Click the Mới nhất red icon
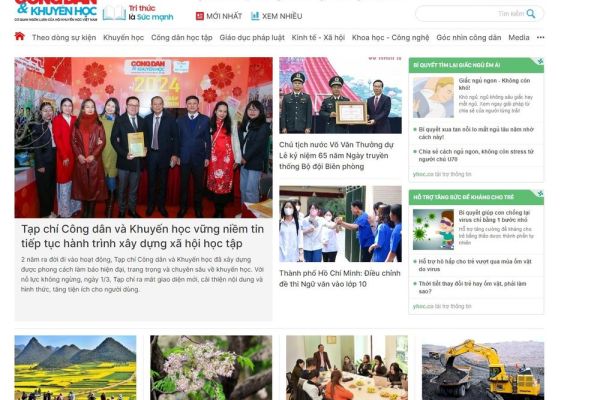The width and height of the screenshot is (600, 400). (x=200, y=16)
